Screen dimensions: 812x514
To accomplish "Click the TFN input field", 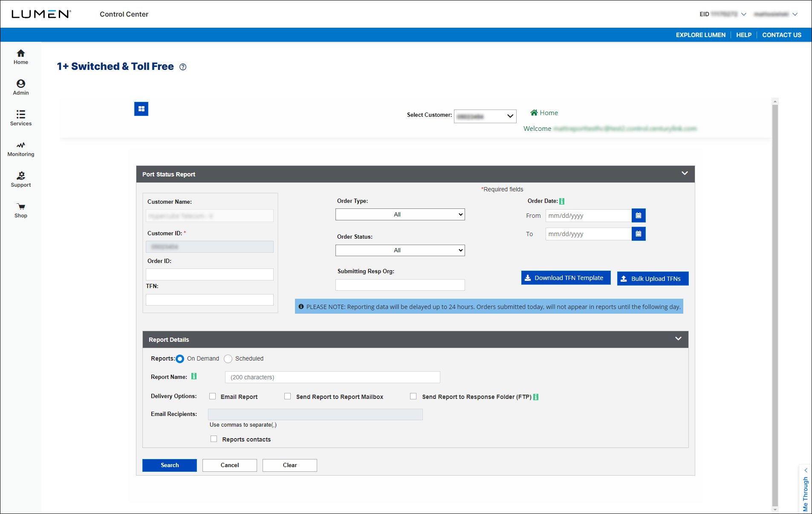I will [x=210, y=300].
